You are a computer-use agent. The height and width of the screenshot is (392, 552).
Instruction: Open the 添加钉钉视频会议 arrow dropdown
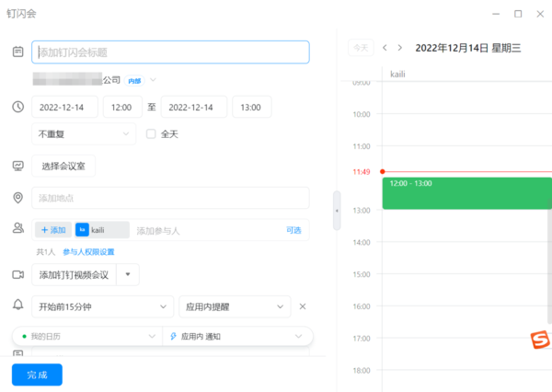pyautogui.click(x=128, y=274)
